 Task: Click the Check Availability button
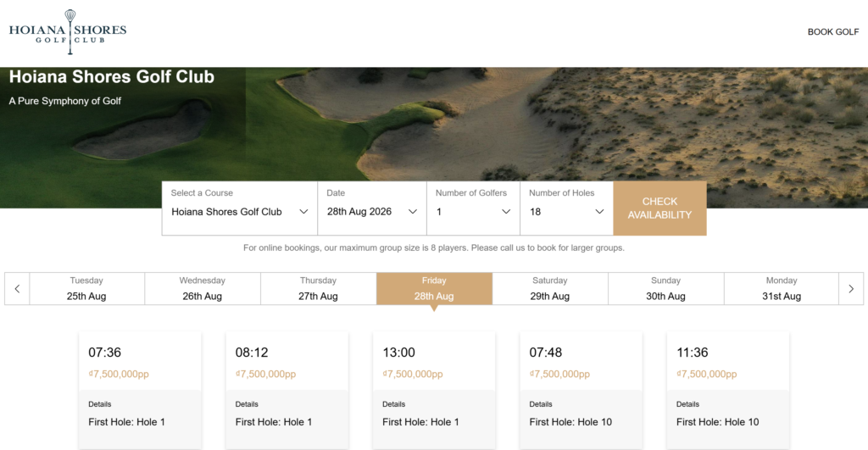[659, 208]
